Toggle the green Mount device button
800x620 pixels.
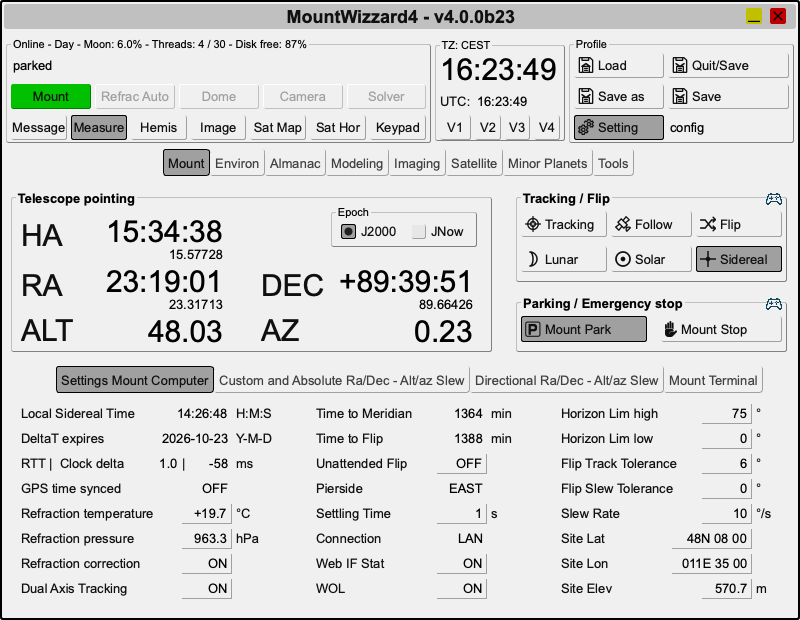(x=51, y=96)
